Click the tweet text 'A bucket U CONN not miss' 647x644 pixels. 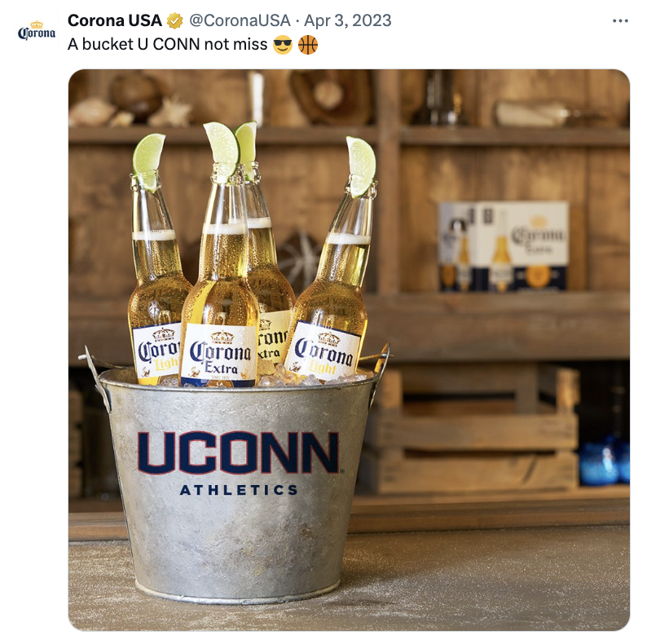tap(168, 44)
